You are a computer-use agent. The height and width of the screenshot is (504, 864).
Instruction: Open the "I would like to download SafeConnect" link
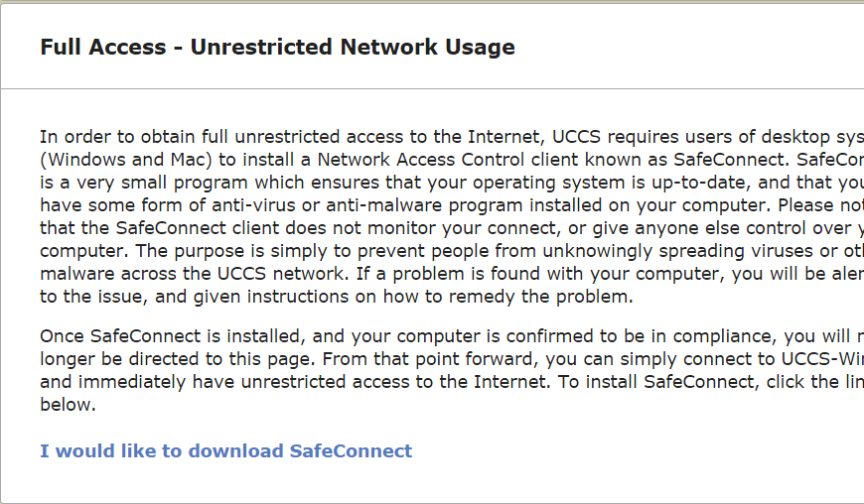coord(225,451)
